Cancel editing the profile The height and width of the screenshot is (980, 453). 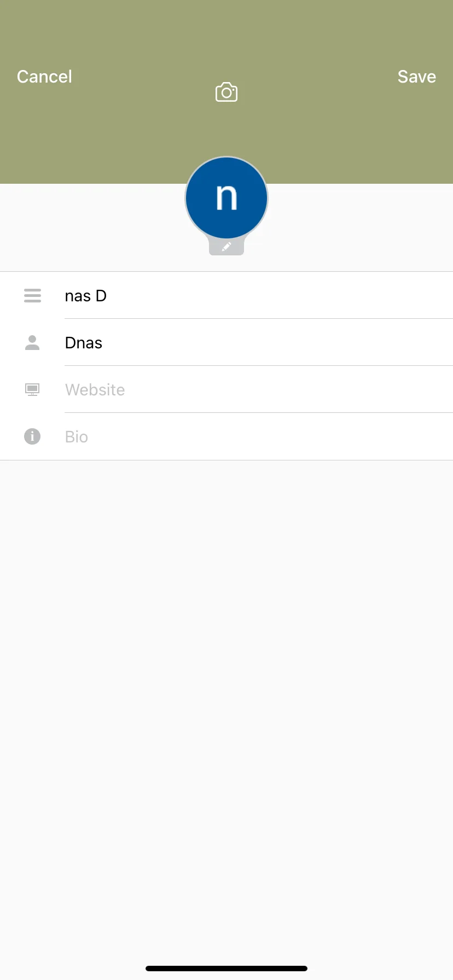44,77
